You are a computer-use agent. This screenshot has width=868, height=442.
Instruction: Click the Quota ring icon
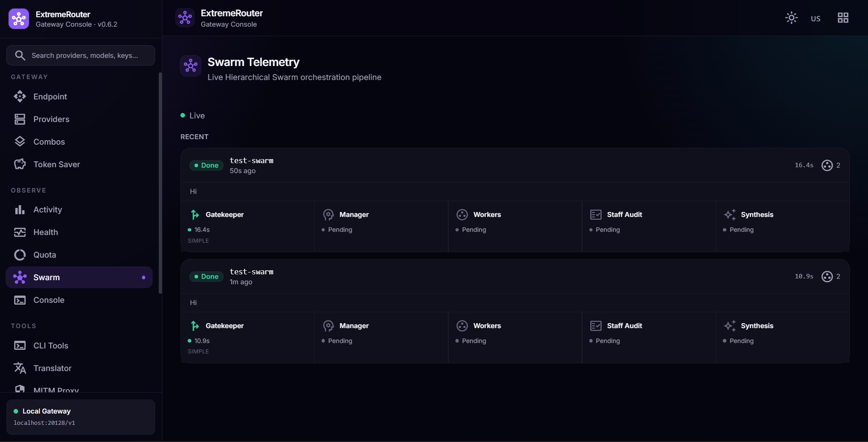[x=20, y=255]
